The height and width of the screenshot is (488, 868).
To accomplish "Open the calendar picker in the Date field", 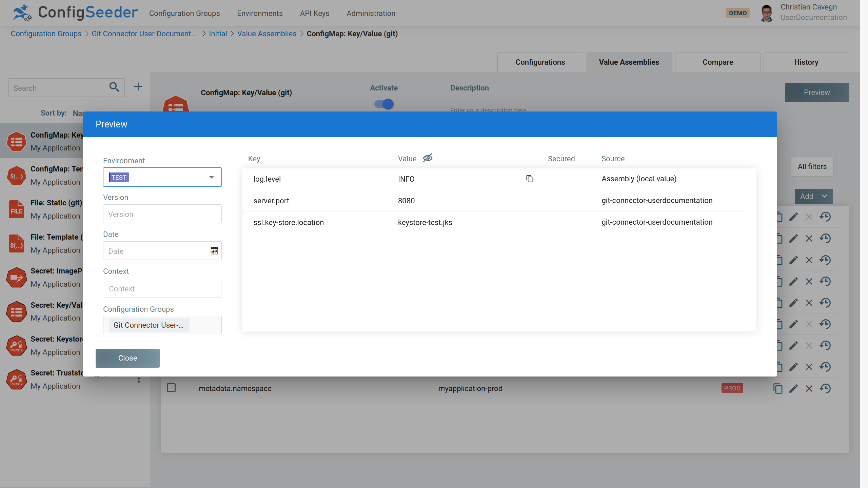I will pos(214,250).
